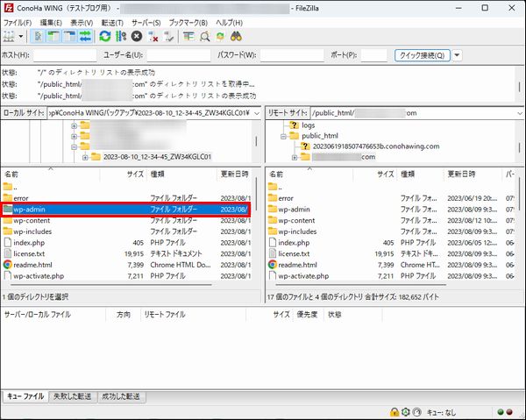Select remote wp-admin folder
The height and width of the screenshot is (420, 526).
pyautogui.click(x=294, y=210)
